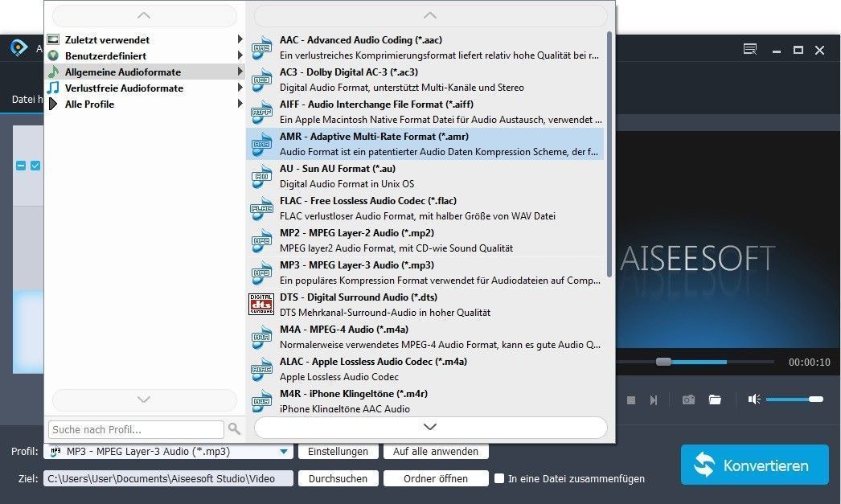Click the Konvertieren button

[754, 465]
